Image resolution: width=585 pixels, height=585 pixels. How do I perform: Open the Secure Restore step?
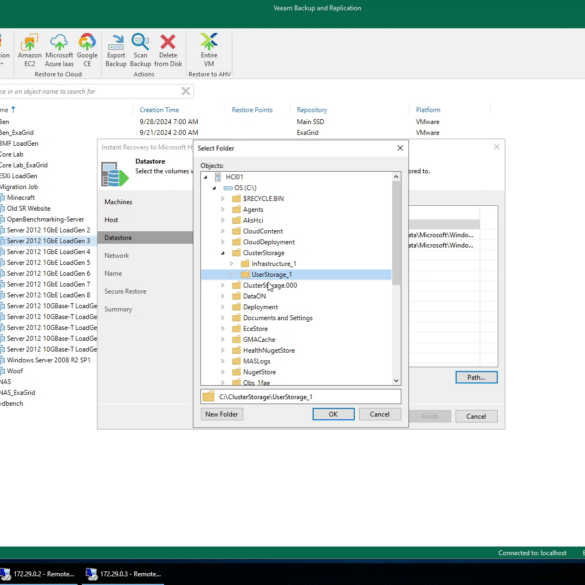coord(125,291)
